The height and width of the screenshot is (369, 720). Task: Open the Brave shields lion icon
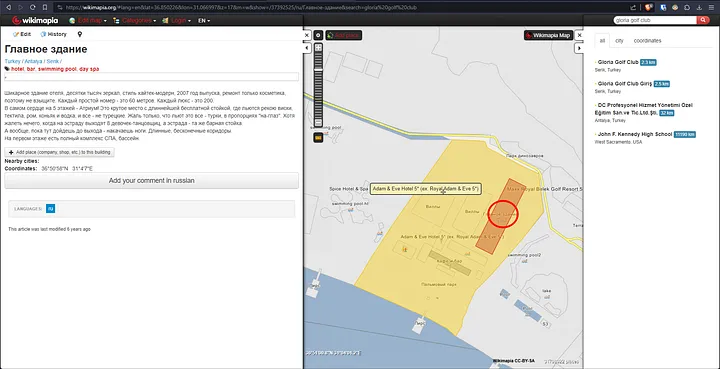coord(648,7)
